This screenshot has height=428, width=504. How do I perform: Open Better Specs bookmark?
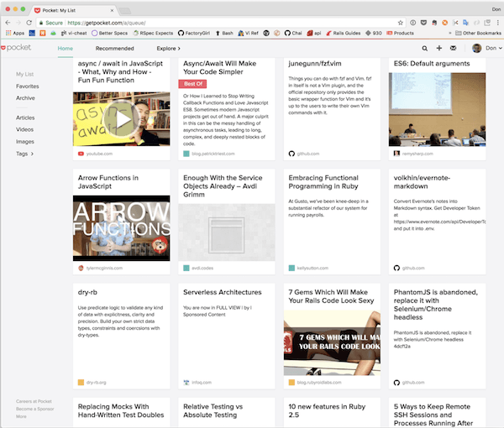pos(109,33)
